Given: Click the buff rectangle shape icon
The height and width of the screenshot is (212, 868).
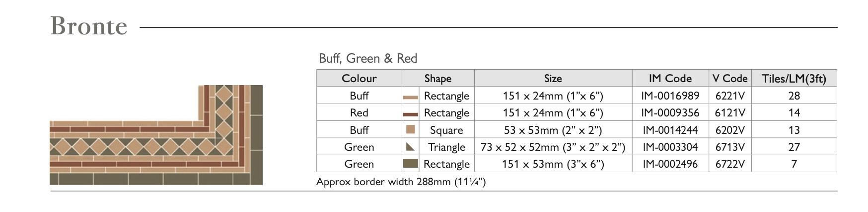Looking at the screenshot, I should click(x=410, y=97).
